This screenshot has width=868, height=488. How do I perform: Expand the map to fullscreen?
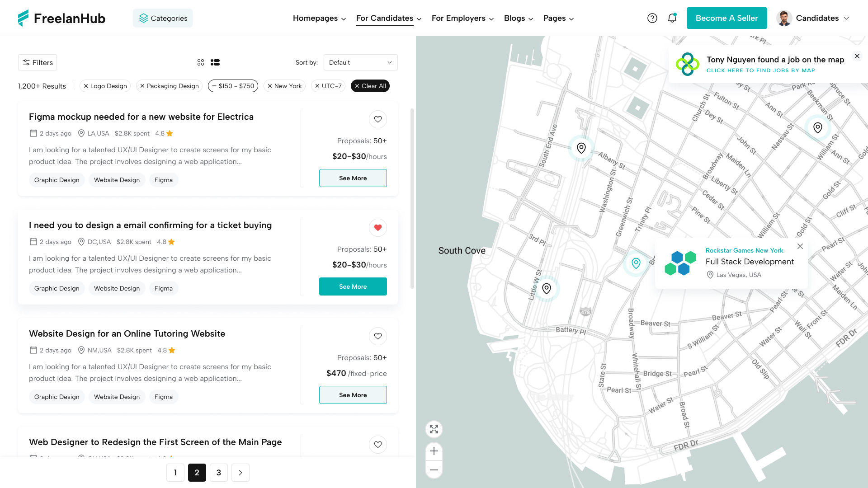click(x=434, y=429)
